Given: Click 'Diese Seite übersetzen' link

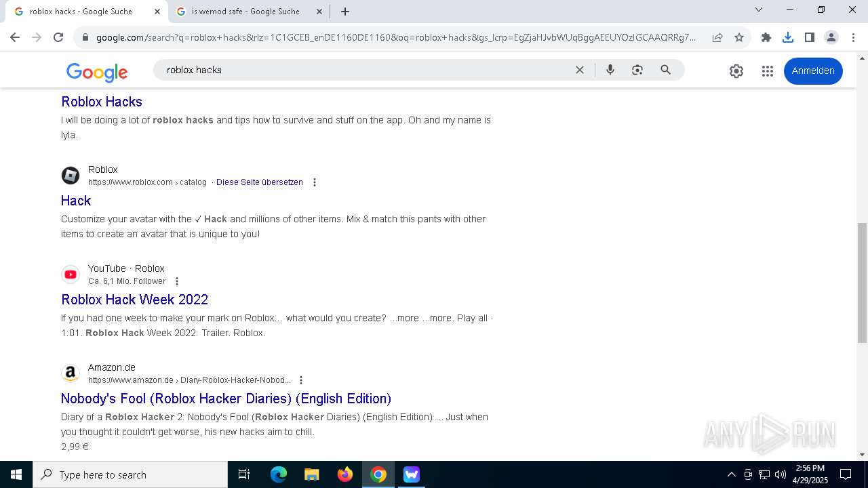Looking at the screenshot, I should tap(260, 182).
